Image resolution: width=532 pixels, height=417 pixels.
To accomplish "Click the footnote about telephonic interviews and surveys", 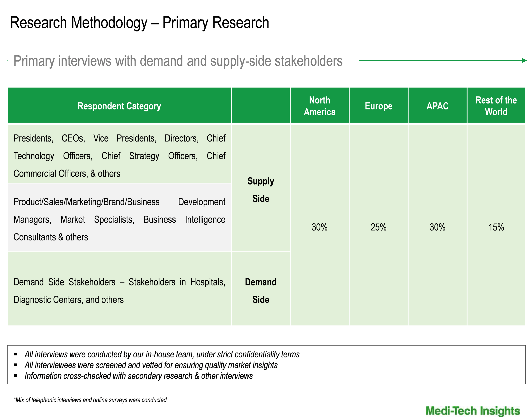I will click(x=90, y=400).
